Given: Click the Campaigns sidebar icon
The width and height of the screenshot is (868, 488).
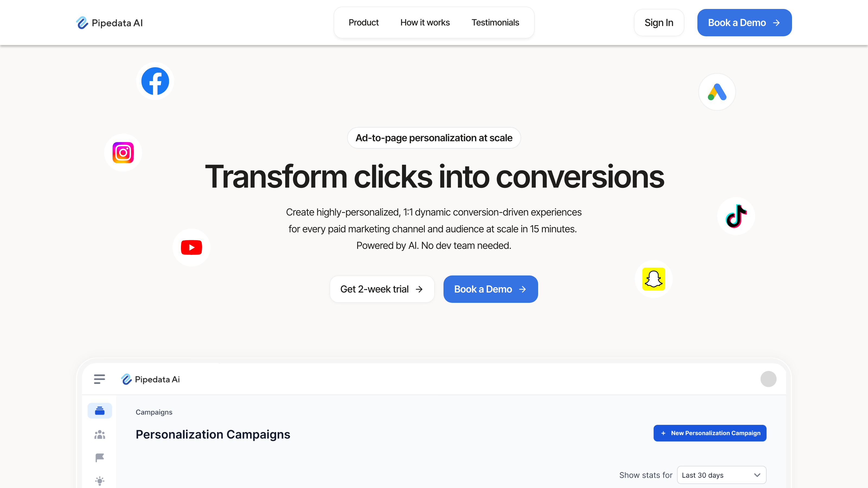Looking at the screenshot, I should pos(100,410).
